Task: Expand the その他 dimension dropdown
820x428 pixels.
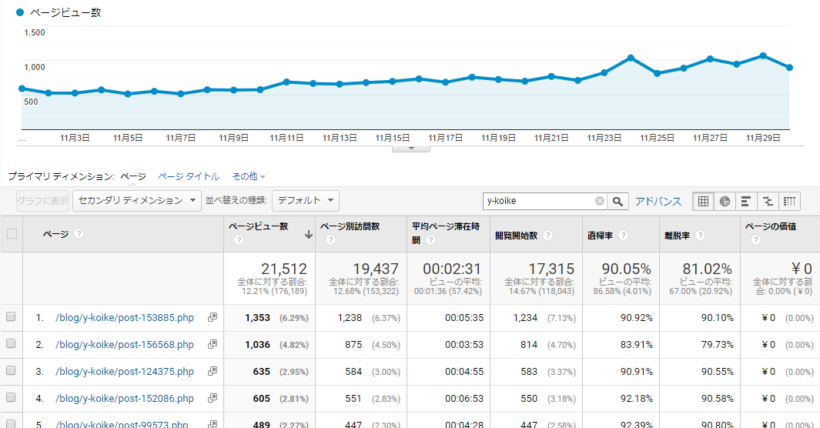Action: pos(248,176)
